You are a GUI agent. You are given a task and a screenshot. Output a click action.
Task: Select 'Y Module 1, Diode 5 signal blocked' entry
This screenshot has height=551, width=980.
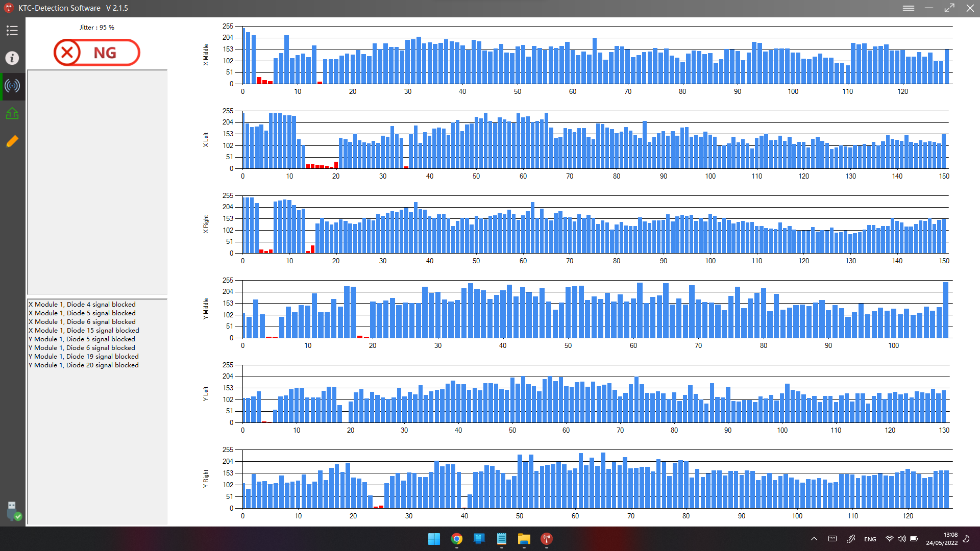pyautogui.click(x=82, y=339)
